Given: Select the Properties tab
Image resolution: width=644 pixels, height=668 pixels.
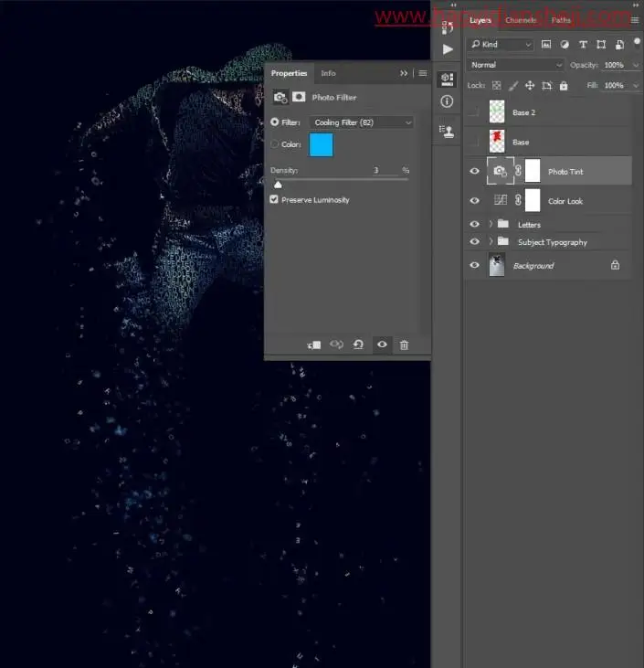Looking at the screenshot, I should pyautogui.click(x=290, y=73).
